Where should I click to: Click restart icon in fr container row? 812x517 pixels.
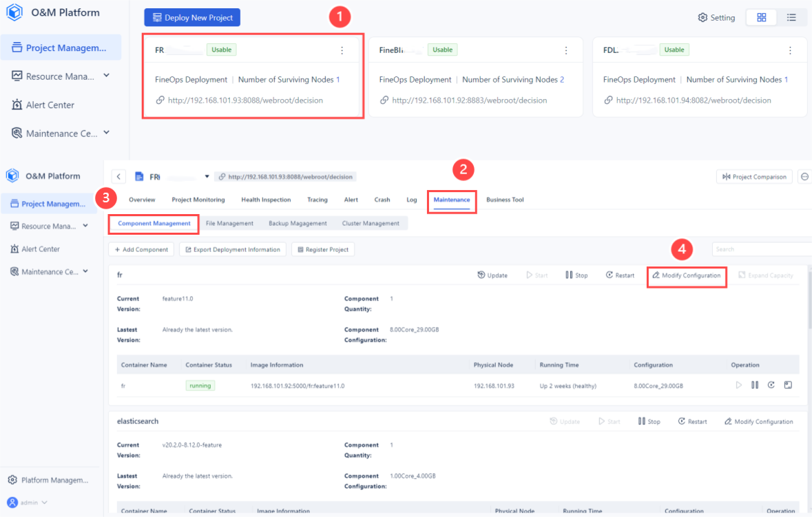coord(771,386)
